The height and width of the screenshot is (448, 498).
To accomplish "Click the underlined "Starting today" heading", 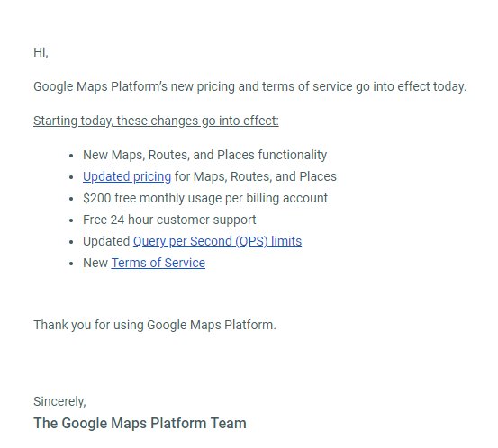I will (156, 121).
